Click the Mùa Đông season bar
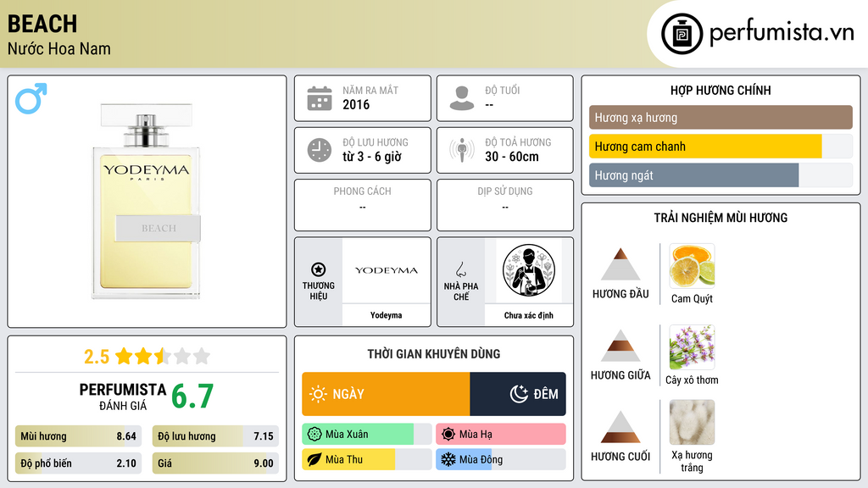This screenshot has height=488, width=868. [500, 459]
